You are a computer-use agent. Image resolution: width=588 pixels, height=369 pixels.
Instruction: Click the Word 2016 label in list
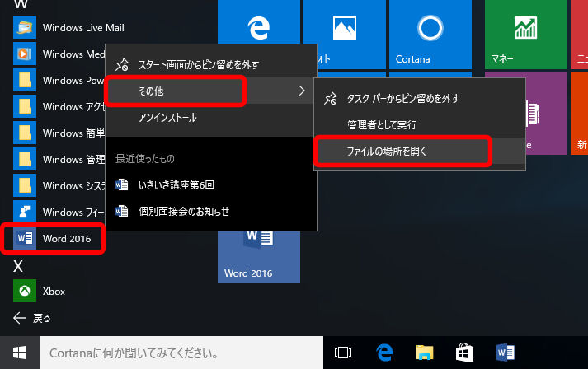tap(67, 239)
